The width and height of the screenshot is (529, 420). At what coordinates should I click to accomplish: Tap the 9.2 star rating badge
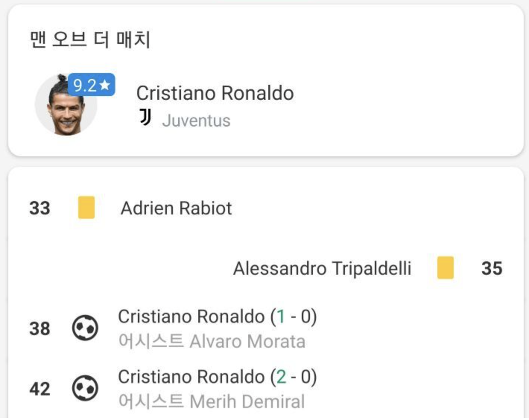pyautogui.click(x=91, y=85)
